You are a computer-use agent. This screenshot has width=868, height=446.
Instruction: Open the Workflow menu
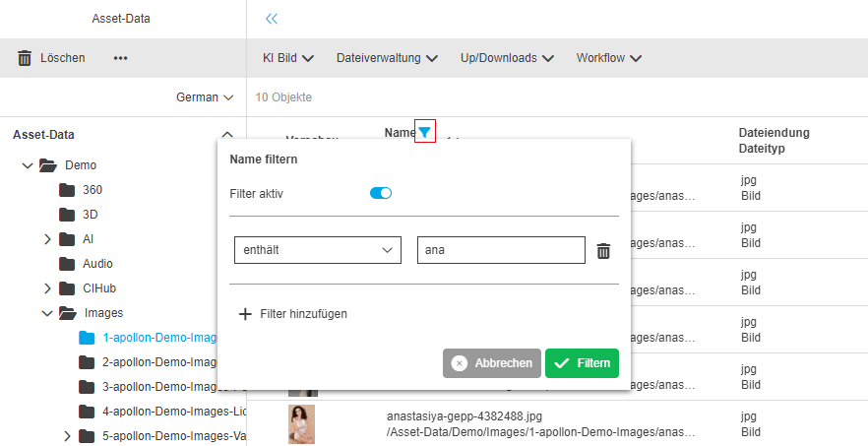pos(608,58)
